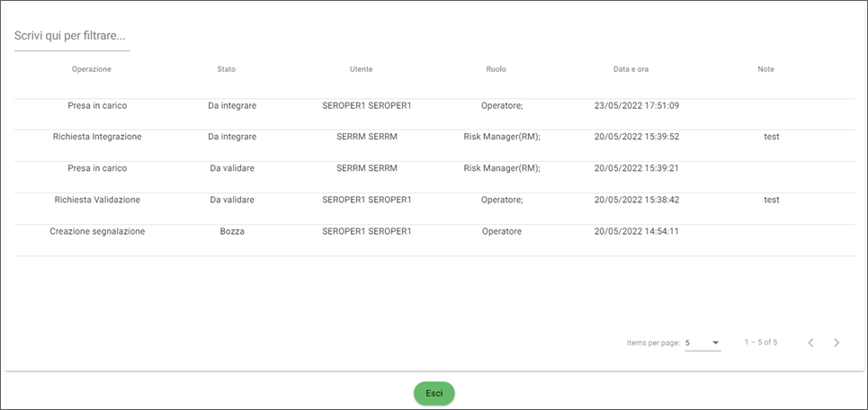Viewport: 868px width, 410px height.
Task: Select the Utente column header
Action: tap(361, 69)
